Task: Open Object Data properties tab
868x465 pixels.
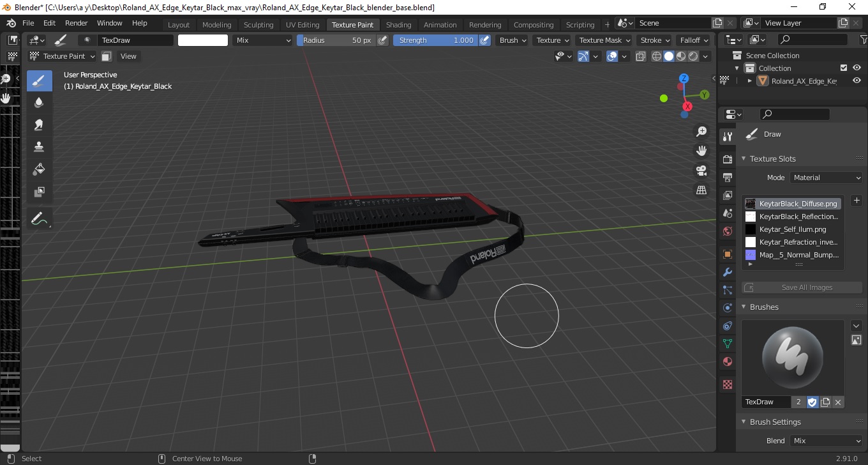Action: click(727, 344)
